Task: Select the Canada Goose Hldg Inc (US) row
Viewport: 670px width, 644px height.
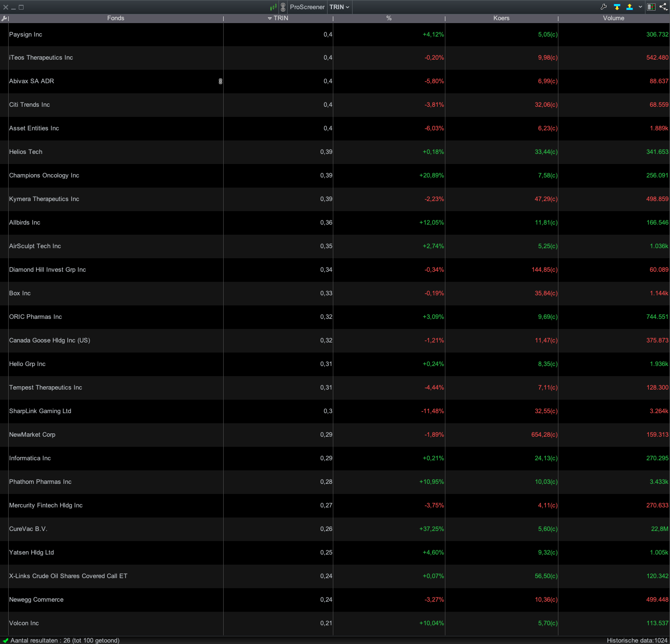Action: (335, 341)
